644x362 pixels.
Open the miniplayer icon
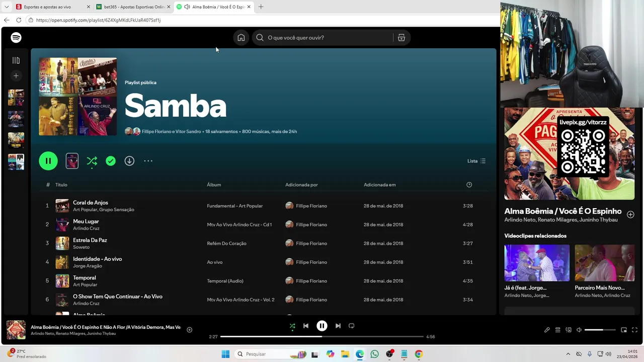[624, 330]
